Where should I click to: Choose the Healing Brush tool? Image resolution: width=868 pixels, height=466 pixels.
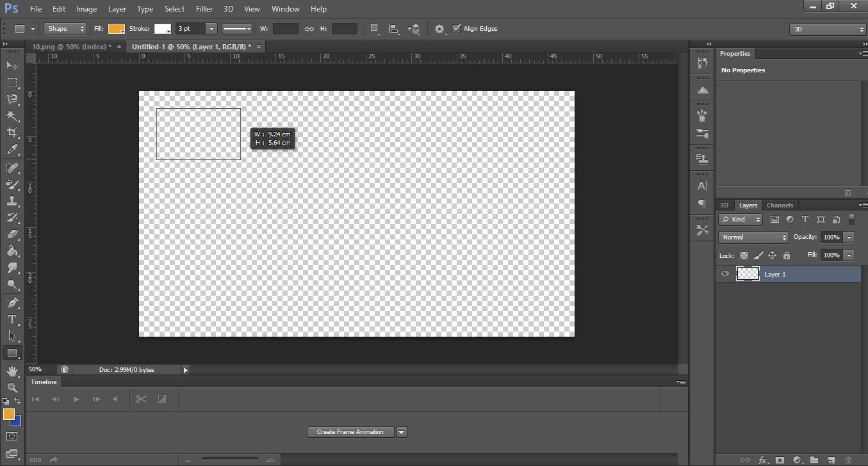[x=12, y=168]
